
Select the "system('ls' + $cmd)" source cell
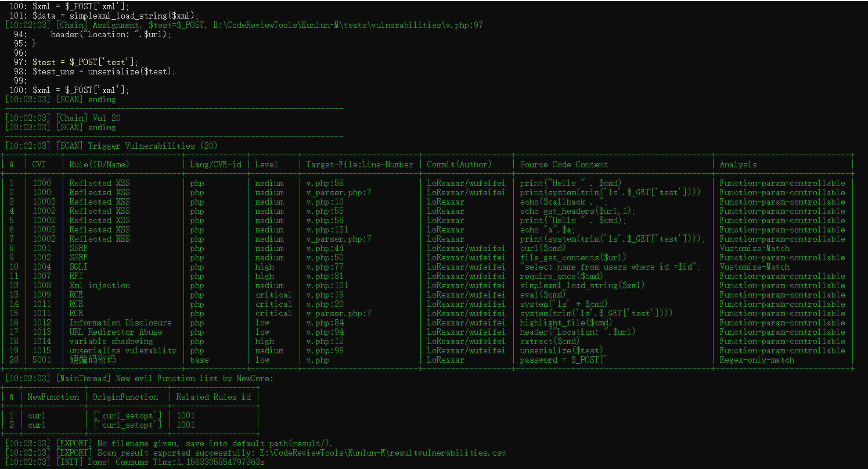[564, 304]
